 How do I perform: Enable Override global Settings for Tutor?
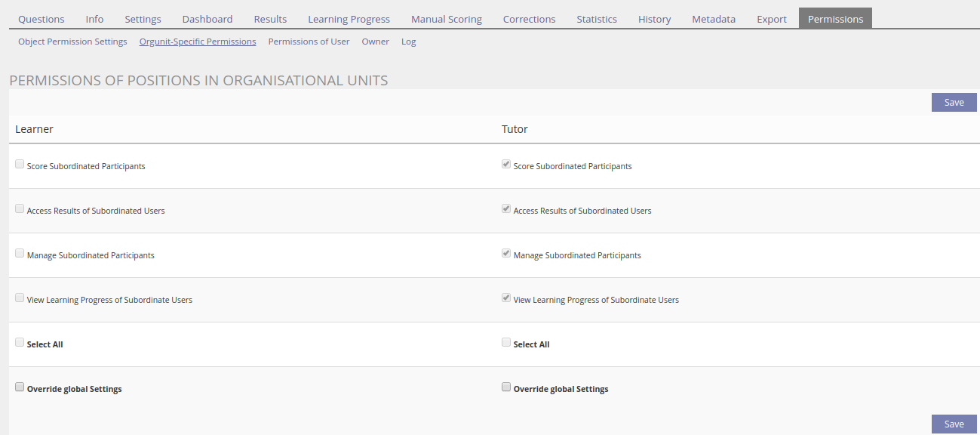pos(506,387)
